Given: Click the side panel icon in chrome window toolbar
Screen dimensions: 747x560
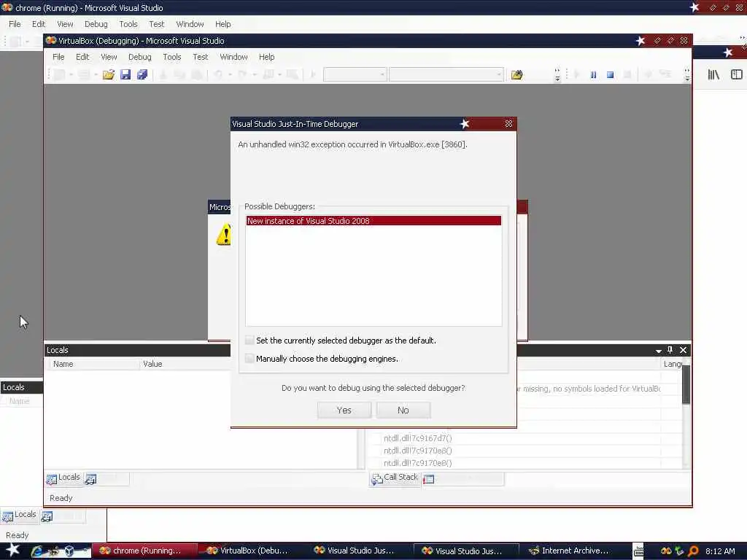Looking at the screenshot, I should [737, 74].
